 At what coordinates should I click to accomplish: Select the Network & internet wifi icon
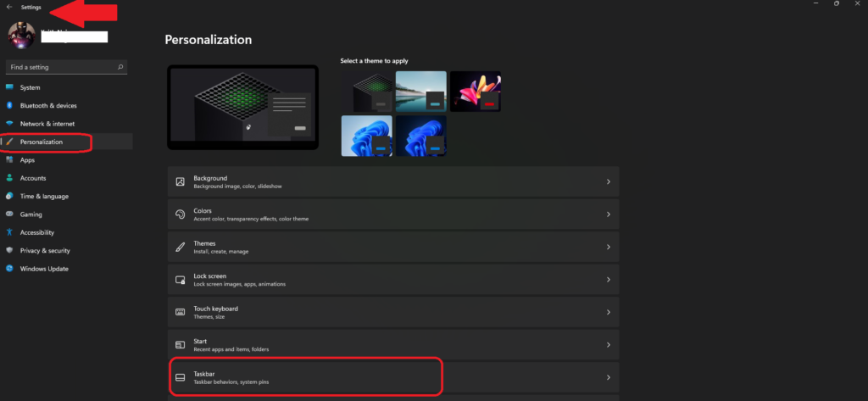pyautogui.click(x=9, y=124)
